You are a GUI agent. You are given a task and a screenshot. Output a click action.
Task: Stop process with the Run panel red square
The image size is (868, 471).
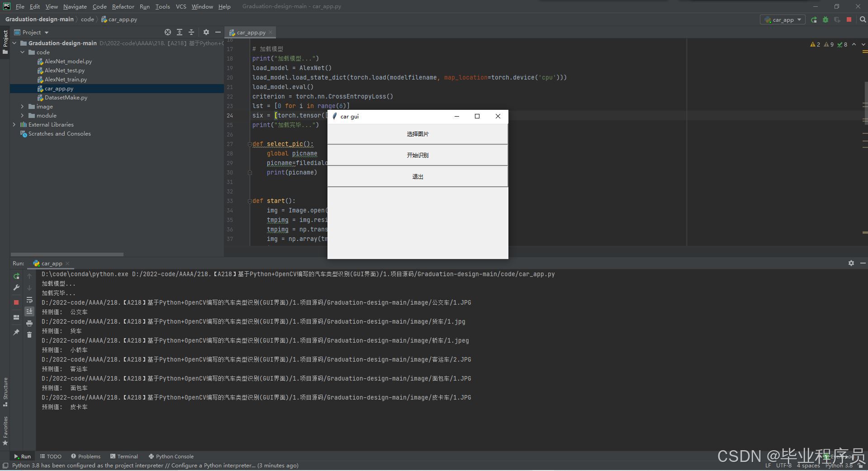[16, 302]
